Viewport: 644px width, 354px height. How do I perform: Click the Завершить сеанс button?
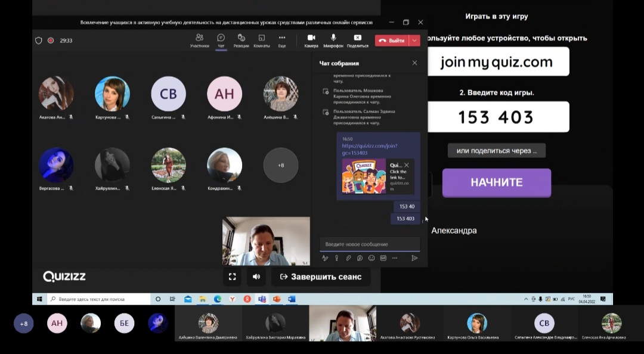321,277
